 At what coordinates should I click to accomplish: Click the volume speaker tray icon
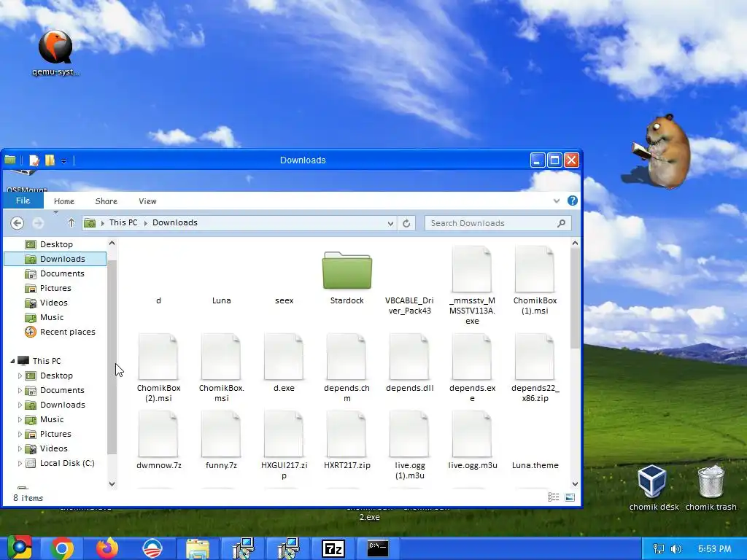676,549
